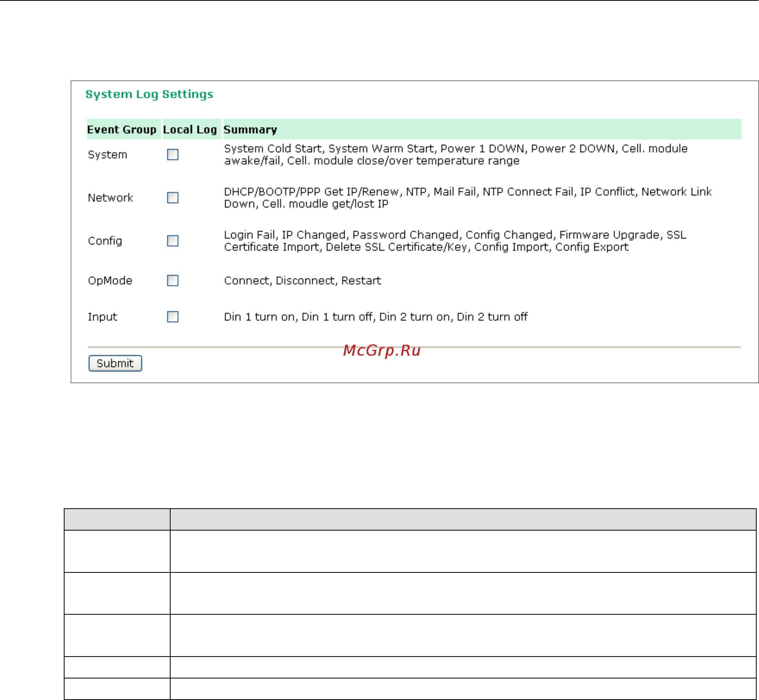Select the 'System Log Settings' heading

pos(149,95)
